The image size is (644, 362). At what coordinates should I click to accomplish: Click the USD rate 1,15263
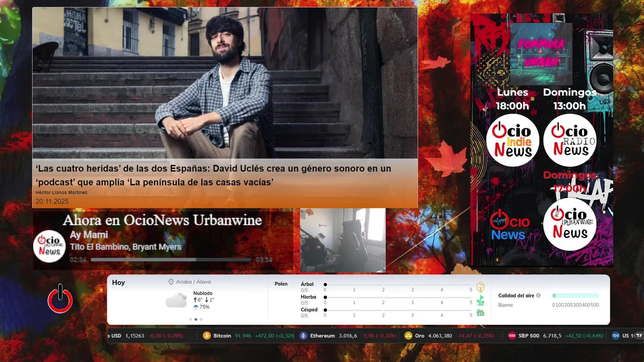(x=135, y=336)
